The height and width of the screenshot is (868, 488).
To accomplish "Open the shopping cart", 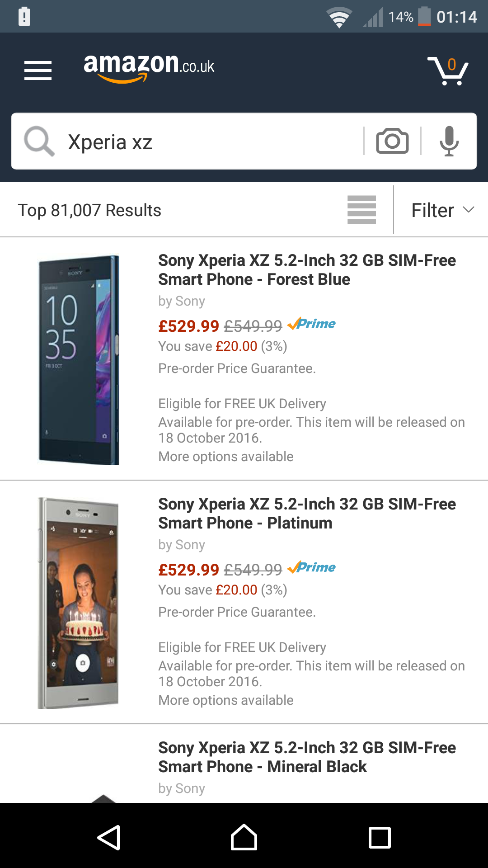I will tap(448, 71).
